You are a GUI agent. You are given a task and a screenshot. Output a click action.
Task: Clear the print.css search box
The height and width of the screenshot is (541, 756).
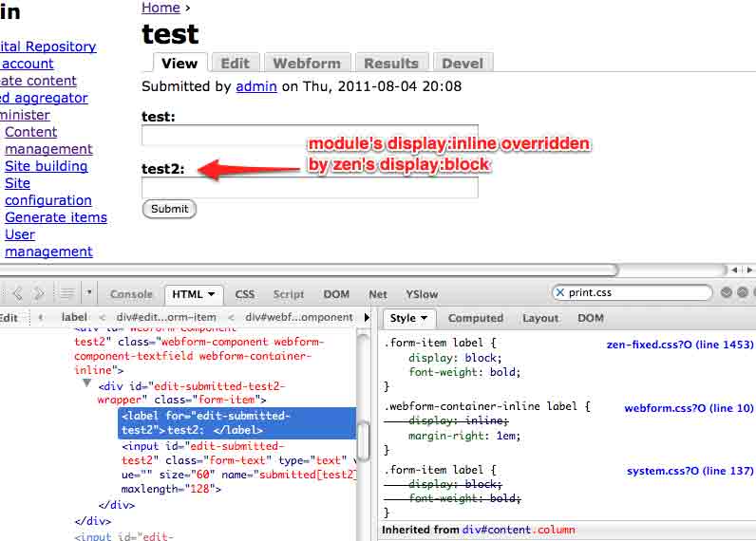point(560,292)
